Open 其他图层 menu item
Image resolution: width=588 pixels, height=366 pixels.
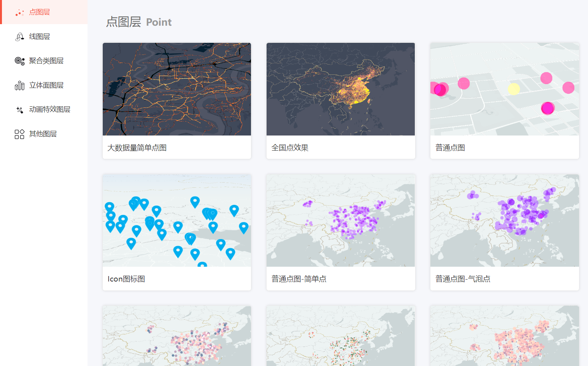(x=44, y=134)
